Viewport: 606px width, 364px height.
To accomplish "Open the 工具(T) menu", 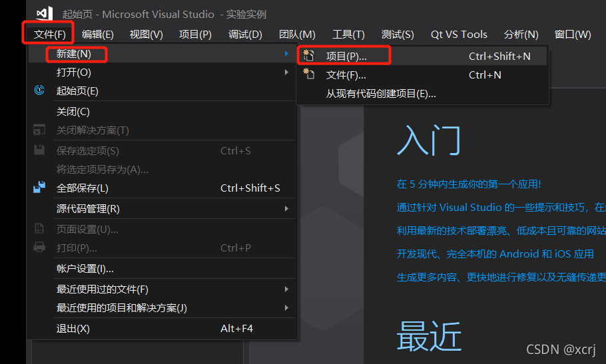I will (x=348, y=35).
